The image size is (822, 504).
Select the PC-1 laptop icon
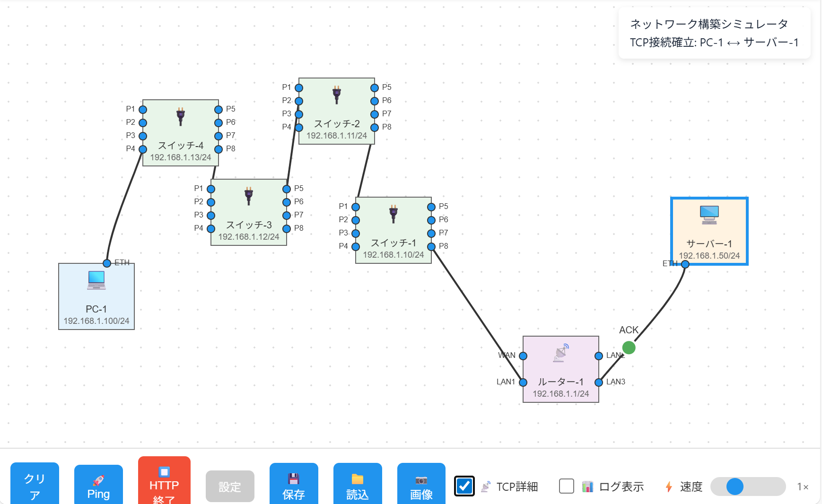[96, 280]
